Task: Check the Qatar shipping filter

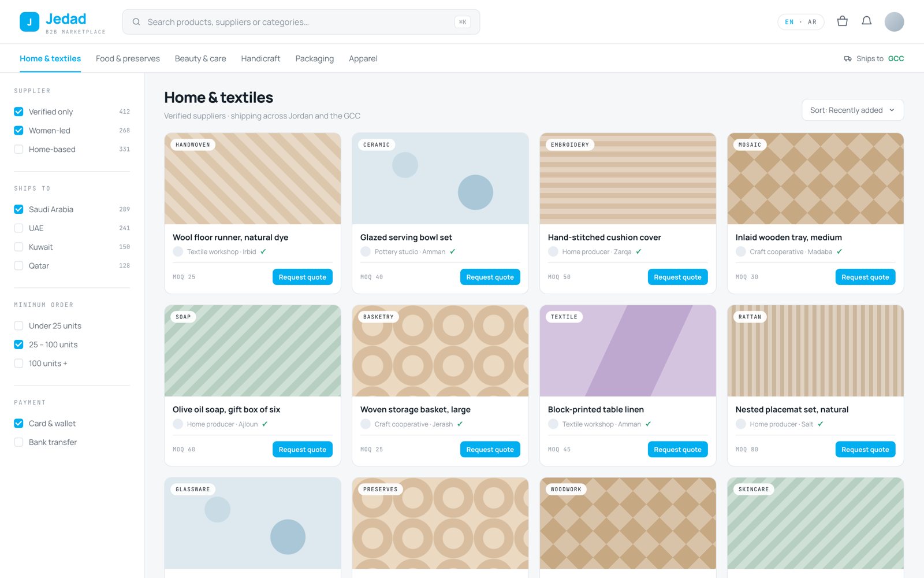Action: tap(18, 266)
